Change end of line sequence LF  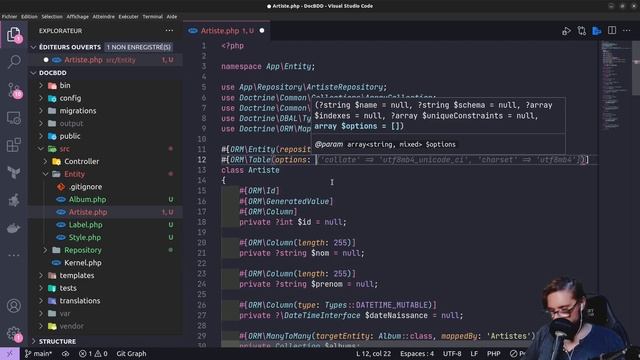tap(474, 353)
